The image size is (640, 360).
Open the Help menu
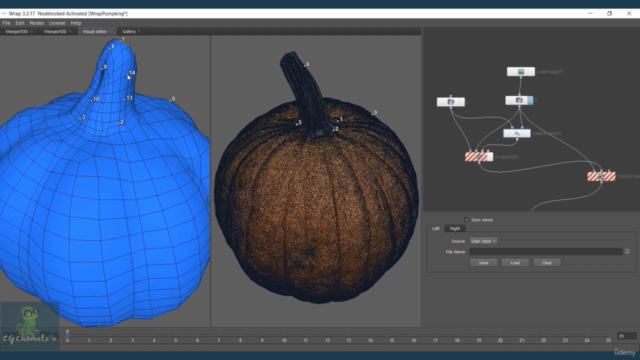[76, 23]
